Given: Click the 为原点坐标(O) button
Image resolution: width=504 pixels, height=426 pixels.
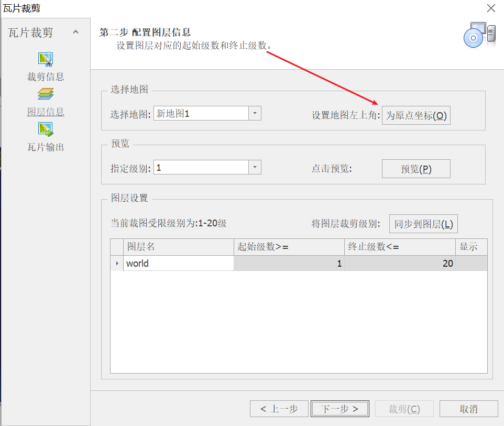Looking at the screenshot, I should [416, 115].
